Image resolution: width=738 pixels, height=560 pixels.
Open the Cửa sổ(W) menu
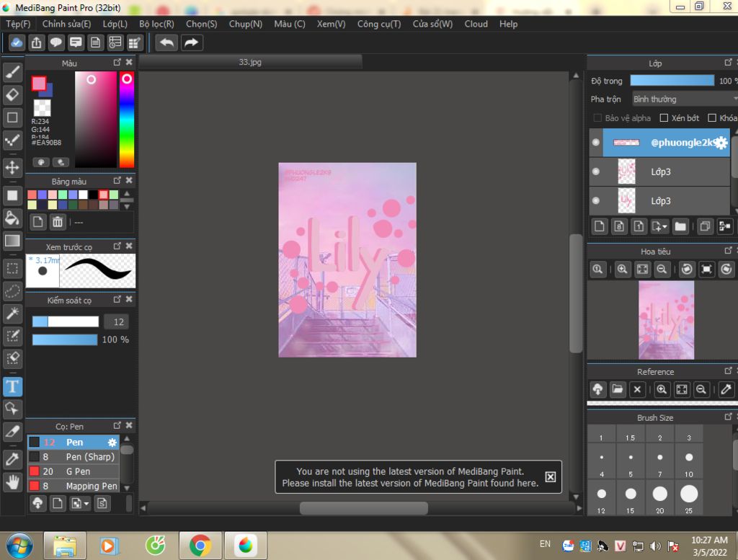click(432, 24)
